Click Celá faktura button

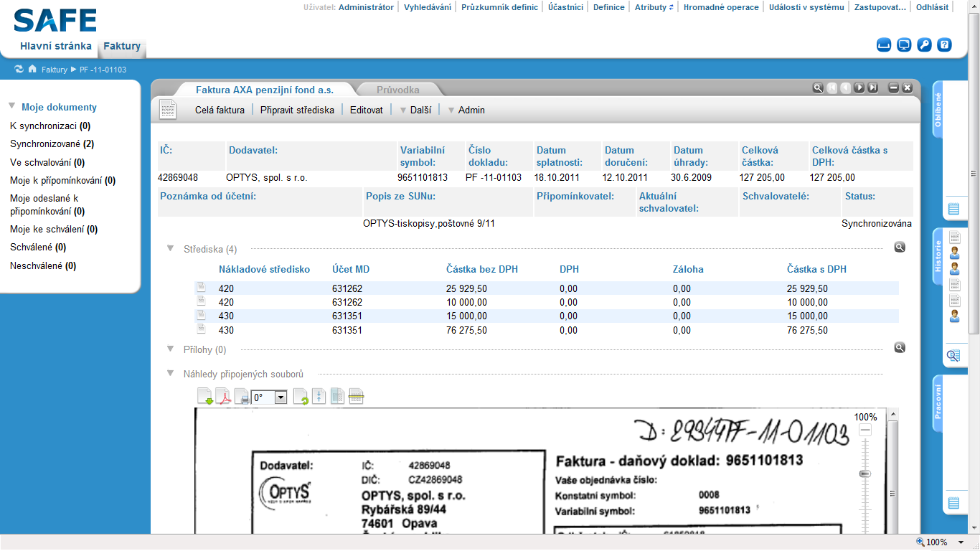(220, 110)
